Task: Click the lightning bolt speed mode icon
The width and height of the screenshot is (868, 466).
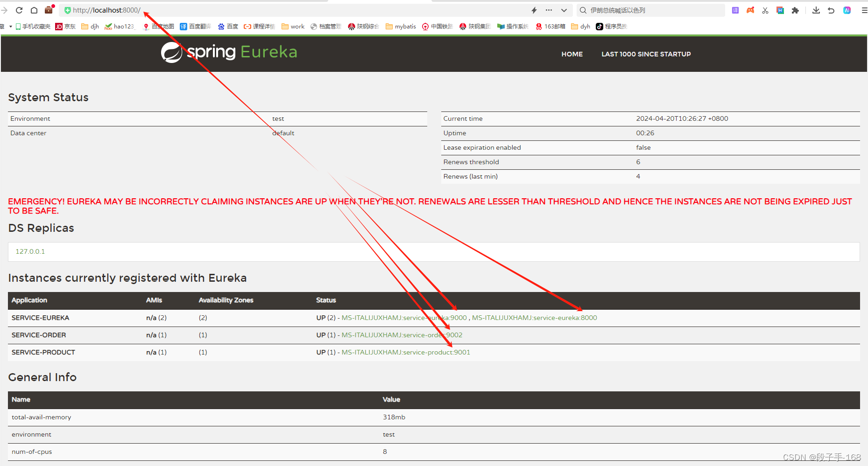Action: coord(534,10)
